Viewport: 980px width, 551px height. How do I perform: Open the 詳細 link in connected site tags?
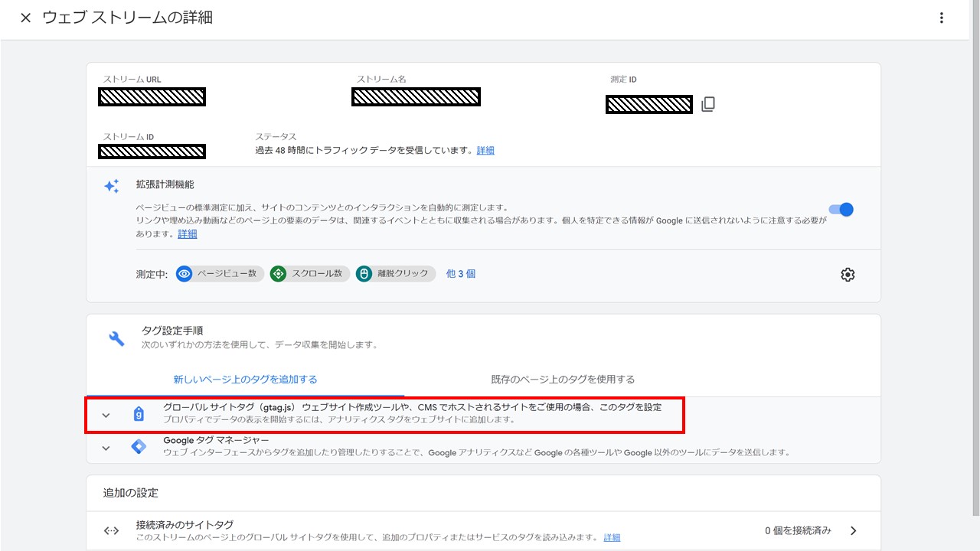point(612,538)
